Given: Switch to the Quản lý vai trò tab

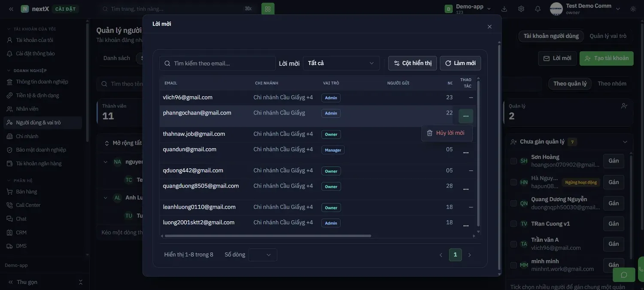Looking at the screenshot, I should pyautogui.click(x=608, y=36).
